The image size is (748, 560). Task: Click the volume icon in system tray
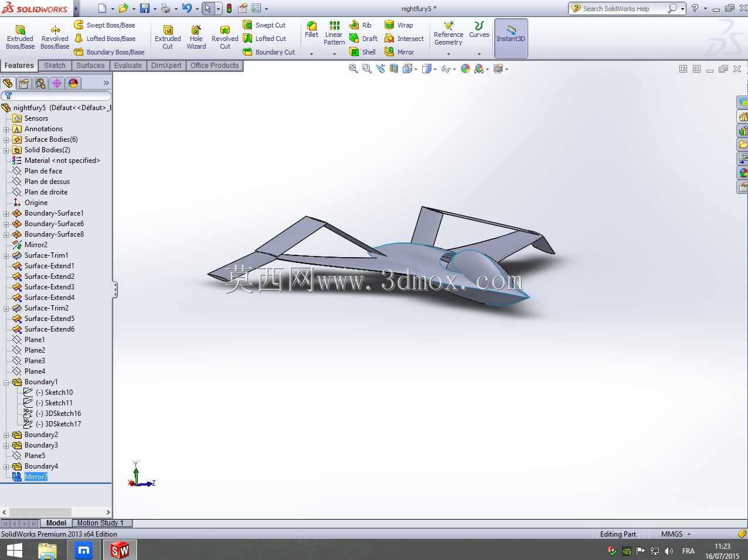(x=669, y=551)
